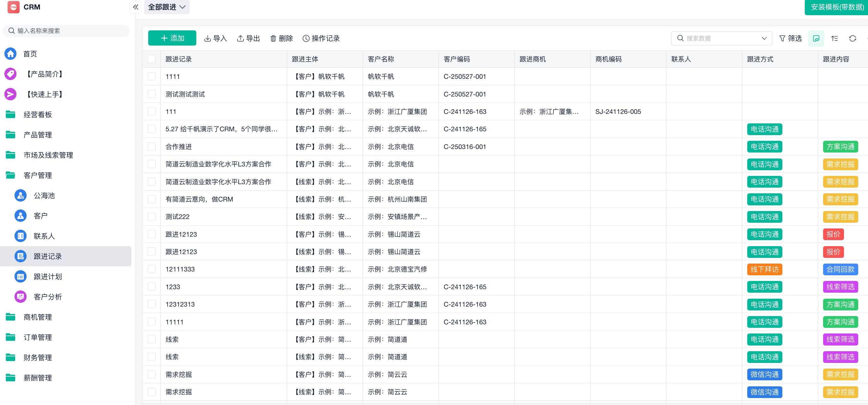Screen dimensions: 868x405
Task: Click the sidebar search field 输入名称来搜索
Action: click(x=67, y=31)
